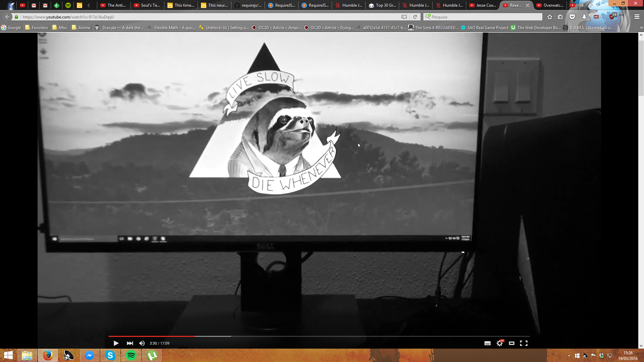The image size is (644, 362).
Task: Select the pinned Feedly tab
Action: tap(57, 5)
